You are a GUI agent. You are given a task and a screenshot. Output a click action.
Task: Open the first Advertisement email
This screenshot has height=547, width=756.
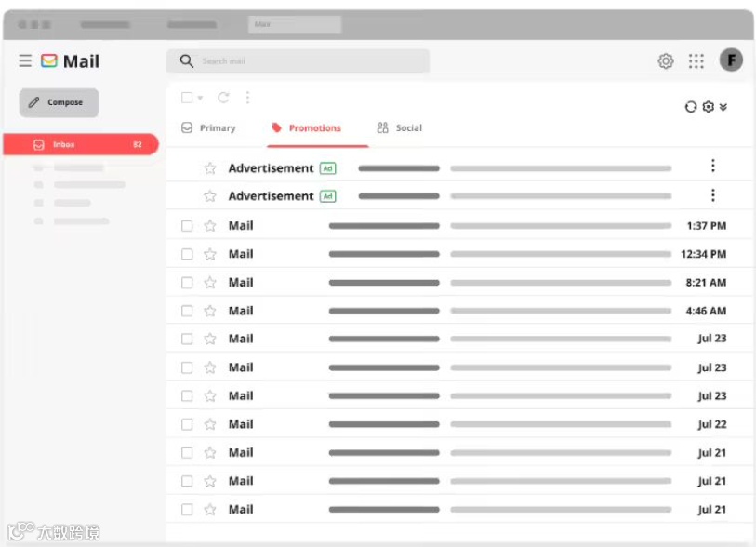(460, 168)
